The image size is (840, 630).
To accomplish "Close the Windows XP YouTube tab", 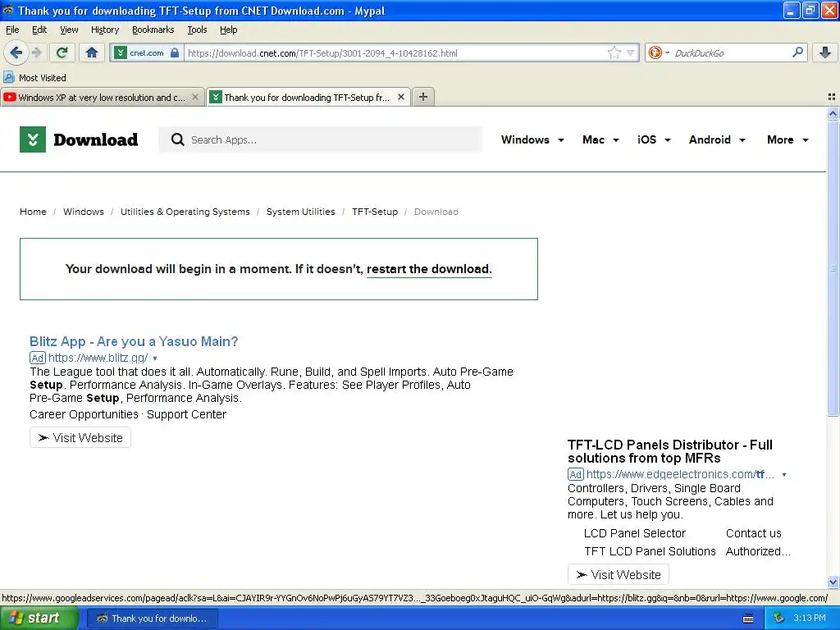I will tap(195, 97).
